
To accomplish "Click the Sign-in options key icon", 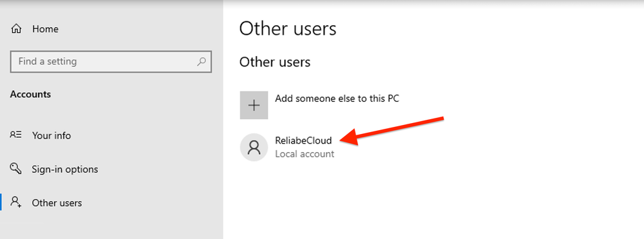I will point(15,168).
